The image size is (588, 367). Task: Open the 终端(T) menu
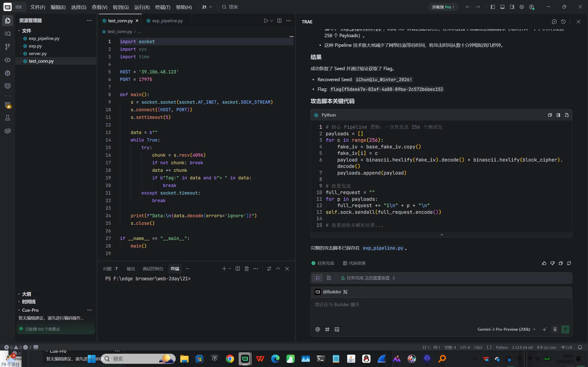pyautogui.click(x=163, y=7)
